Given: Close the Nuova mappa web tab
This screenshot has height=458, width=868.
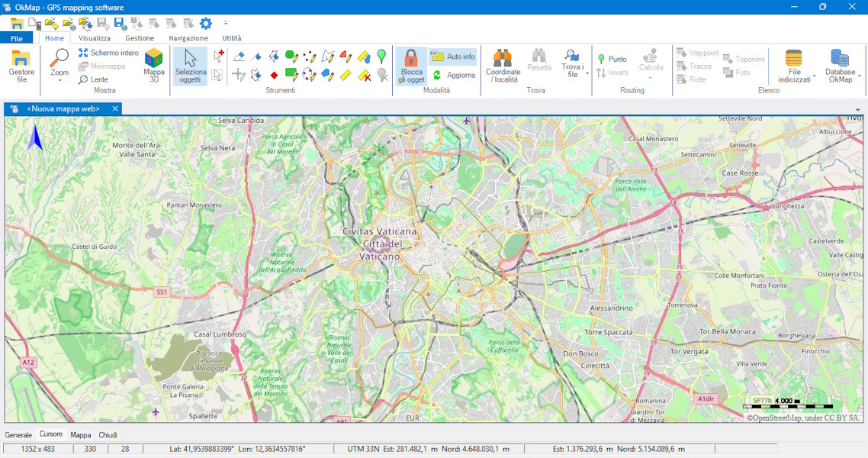Looking at the screenshot, I should 115,108.
